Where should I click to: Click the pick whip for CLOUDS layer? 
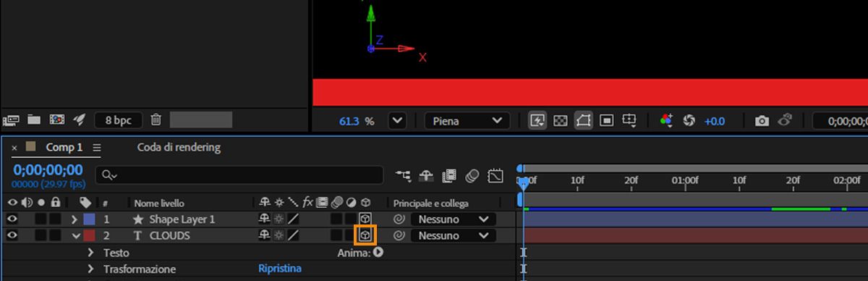pos(399,235)
